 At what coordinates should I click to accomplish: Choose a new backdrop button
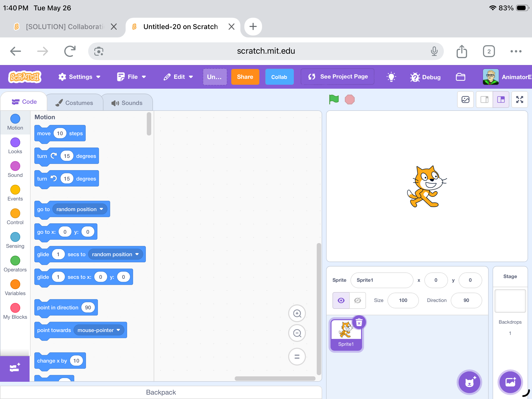pyautogui.click(x=510, y=382)
